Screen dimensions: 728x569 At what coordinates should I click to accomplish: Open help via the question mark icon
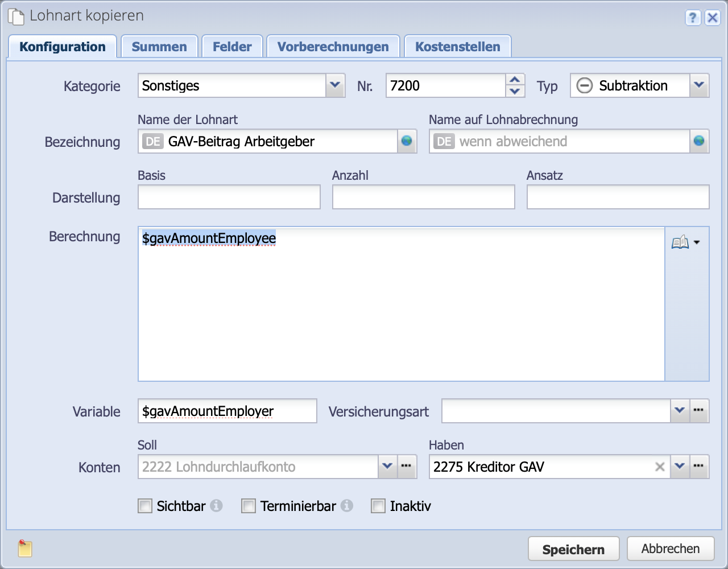coord(693,19)
